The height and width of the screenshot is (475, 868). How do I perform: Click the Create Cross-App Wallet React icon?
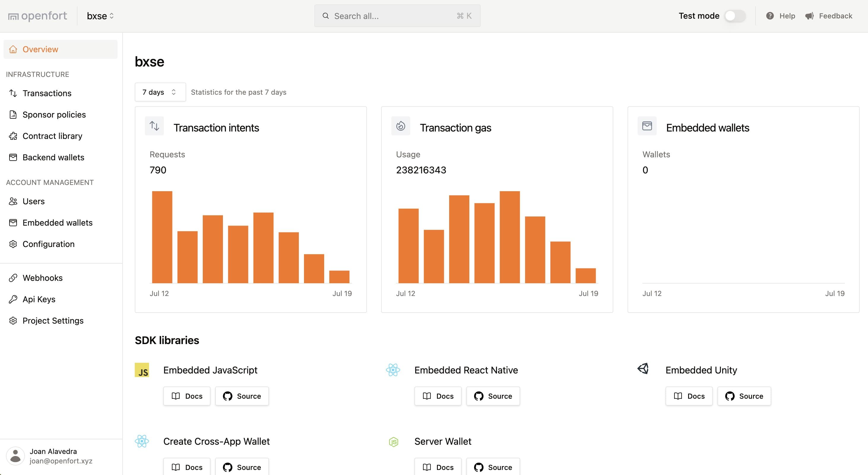point(142,441)
